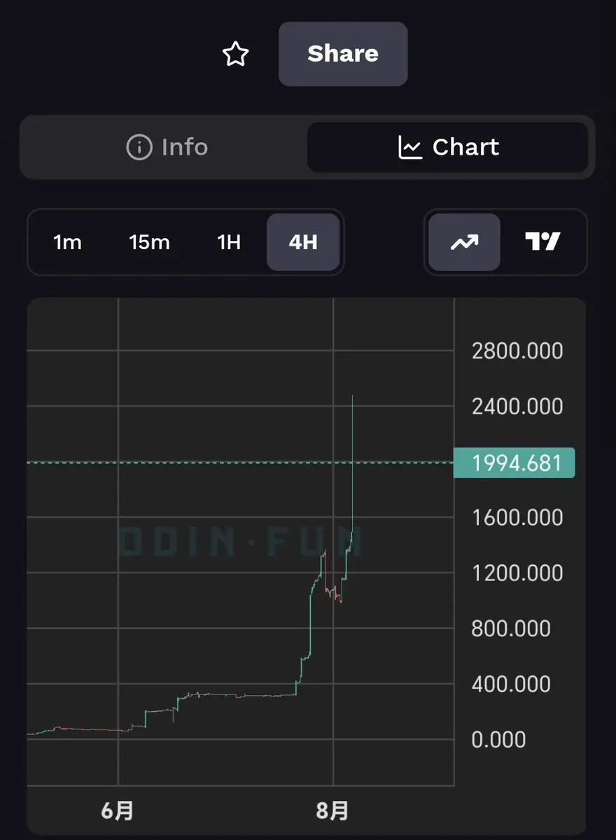616x840 pixels.
Task: Switch to the TradingView chart icon
Action: click(x=542, y=242)
